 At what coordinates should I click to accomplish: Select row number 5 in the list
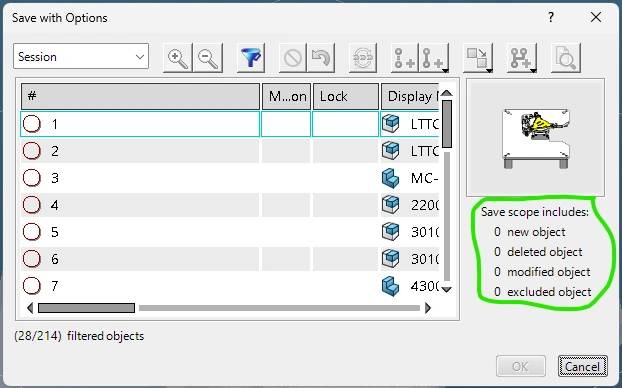click(55, 232)
